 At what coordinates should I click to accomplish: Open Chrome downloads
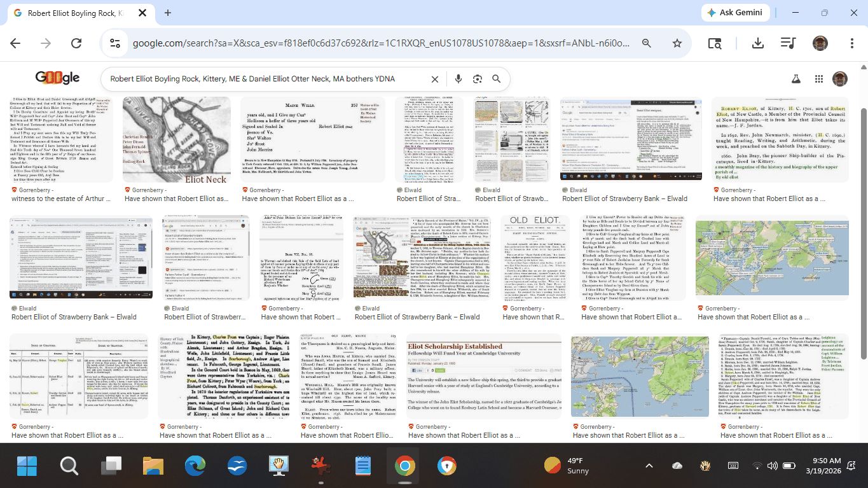pyautogui.click(x=757, y=43)
